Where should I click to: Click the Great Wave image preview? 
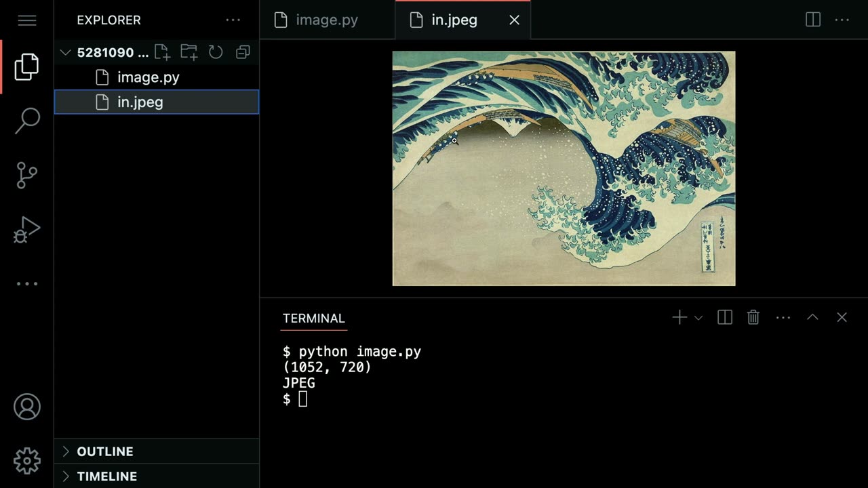tap(564, 169)
